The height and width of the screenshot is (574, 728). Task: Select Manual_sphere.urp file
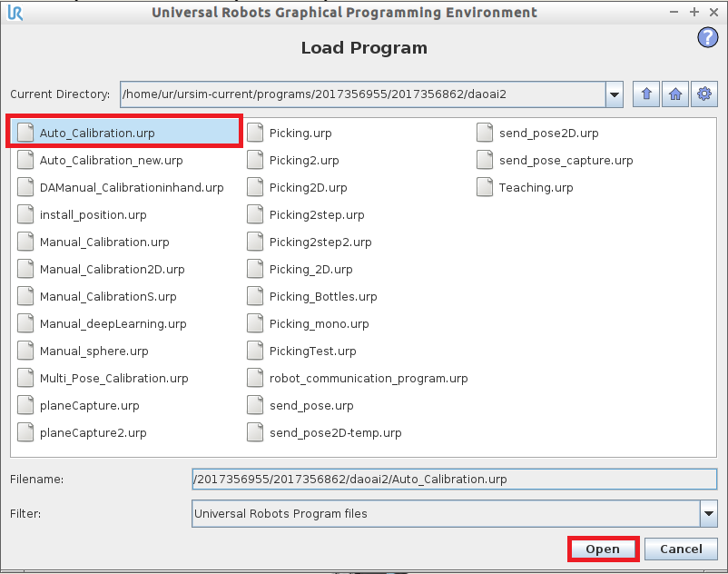coord(84,351)
